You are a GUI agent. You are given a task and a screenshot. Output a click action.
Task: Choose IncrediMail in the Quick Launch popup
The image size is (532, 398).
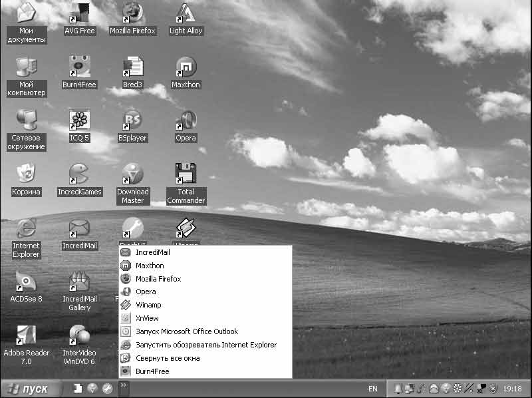tap(205, 252)
